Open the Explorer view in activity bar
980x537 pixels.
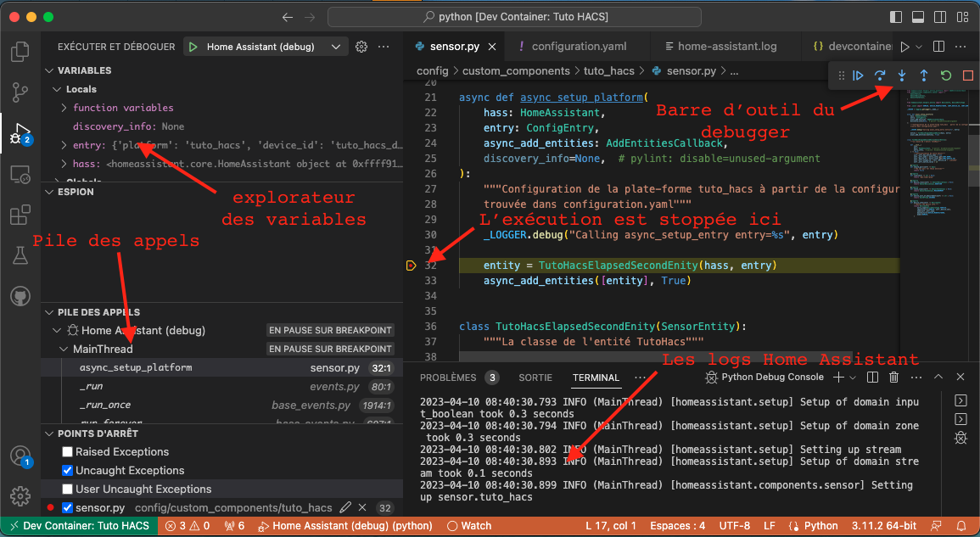(20, 52)
